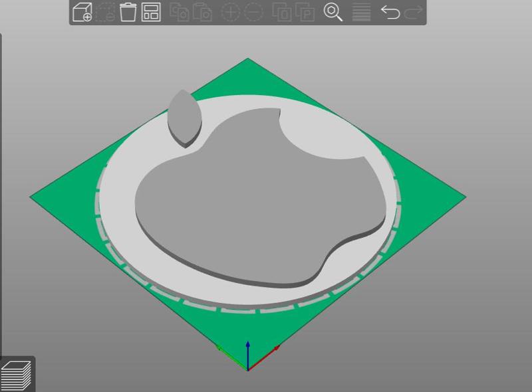Delete all objects with trash can icon
532x392 pixels.
pyautogui.click(x=128, y=12)
